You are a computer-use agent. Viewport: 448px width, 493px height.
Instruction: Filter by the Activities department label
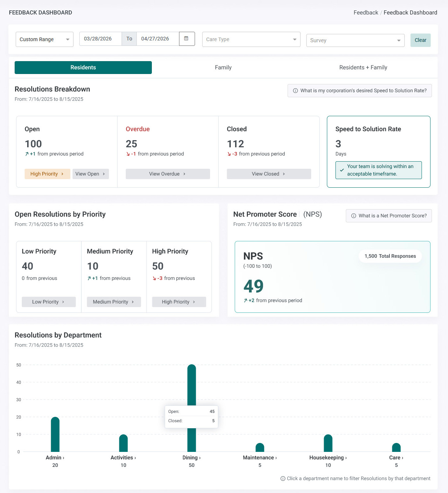click(123, 458)
